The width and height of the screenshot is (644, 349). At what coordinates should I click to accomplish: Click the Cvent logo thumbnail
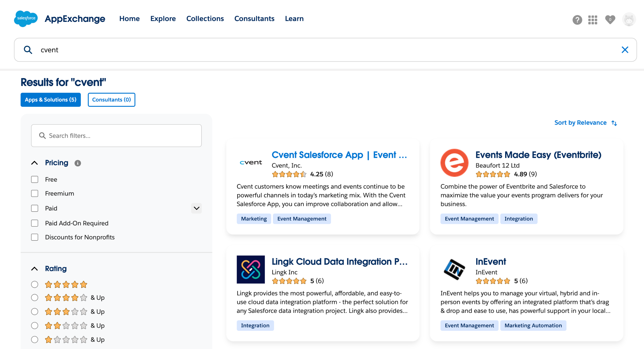251,163
